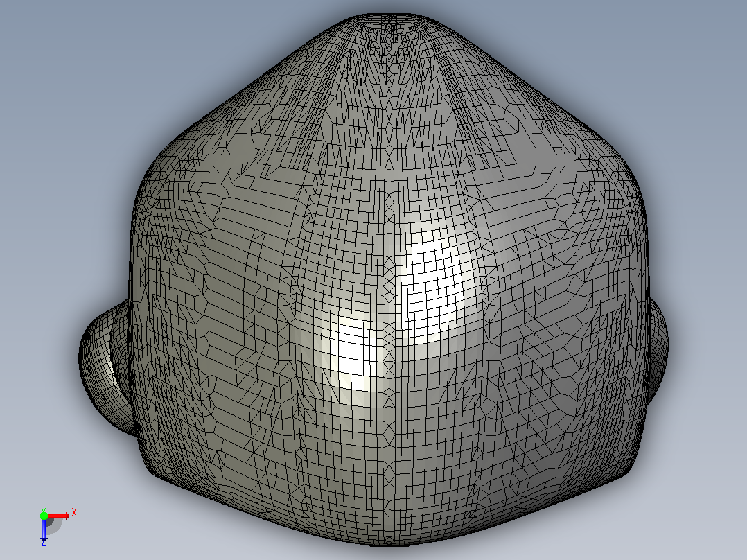Select the large meshed head-shaped model body
This screenshot has height=560, width=747.
pyautogui.click(x=389, y=280)
